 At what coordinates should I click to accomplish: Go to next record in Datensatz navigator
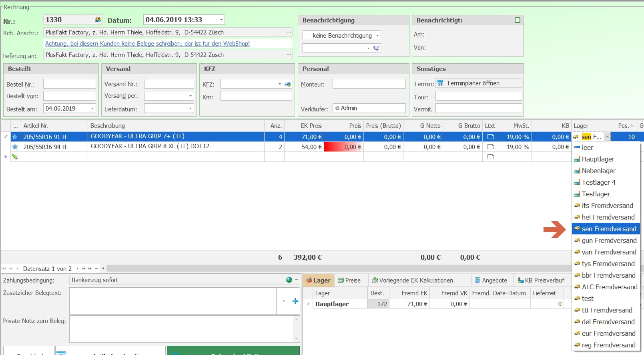[77, 268]
